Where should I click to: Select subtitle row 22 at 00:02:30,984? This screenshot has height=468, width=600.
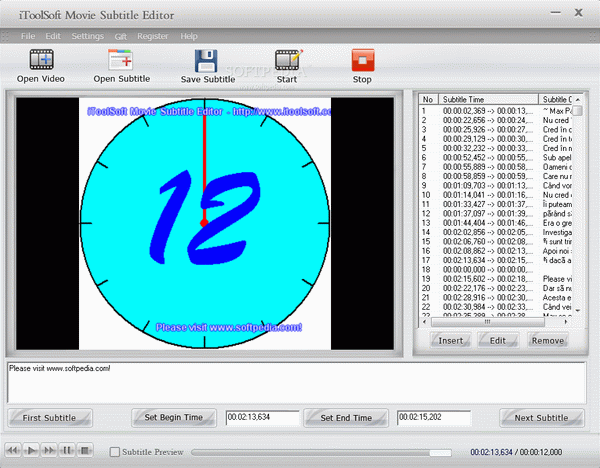point(496,307)
